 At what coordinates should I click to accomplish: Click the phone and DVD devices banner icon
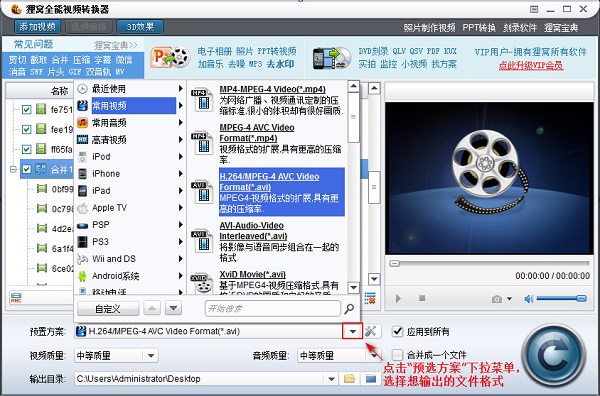(x=331, y=58)
